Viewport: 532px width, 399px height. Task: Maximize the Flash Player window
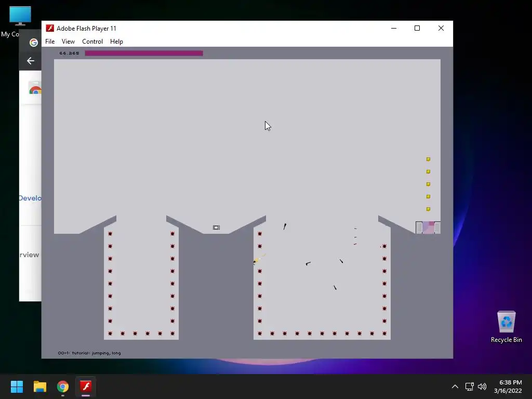pyautogui.click(x=417, y=28)
